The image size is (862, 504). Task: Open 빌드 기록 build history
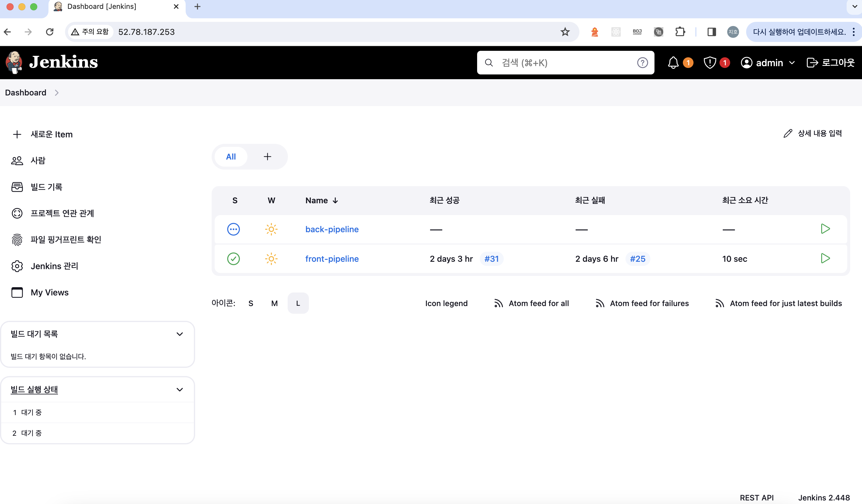(x=37, y=187)
